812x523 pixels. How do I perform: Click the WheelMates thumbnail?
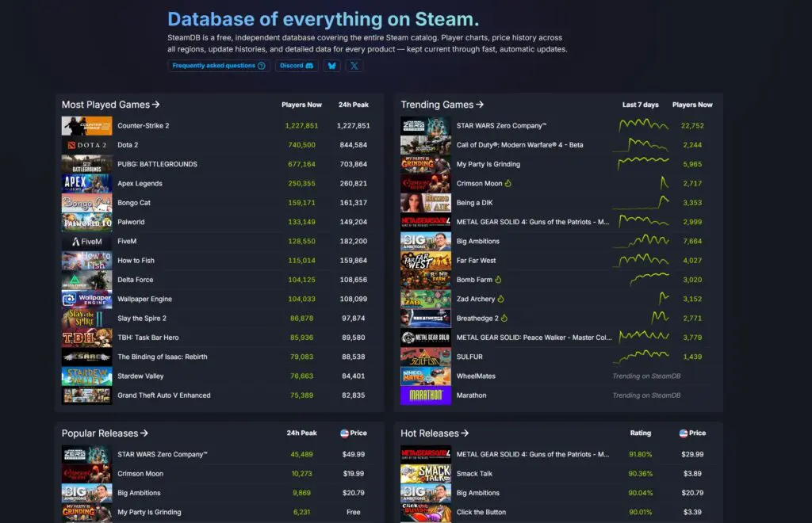click(x=426, y=376)
